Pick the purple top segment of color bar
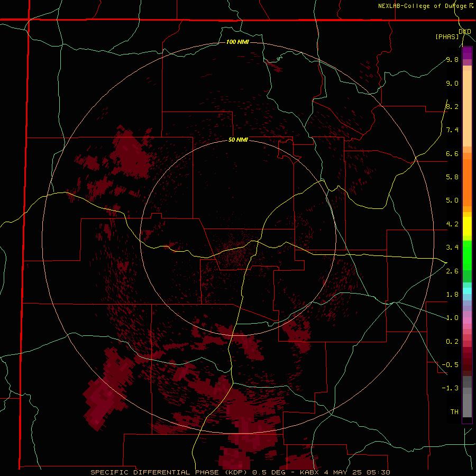The image size is (476, 476). [x=467, y=53]
